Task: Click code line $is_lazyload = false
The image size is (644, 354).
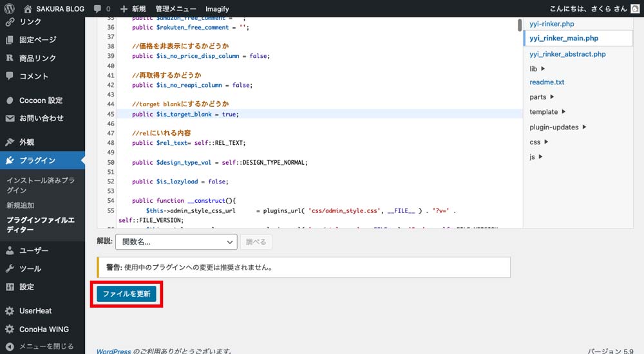Action: [x=180, y=182]
